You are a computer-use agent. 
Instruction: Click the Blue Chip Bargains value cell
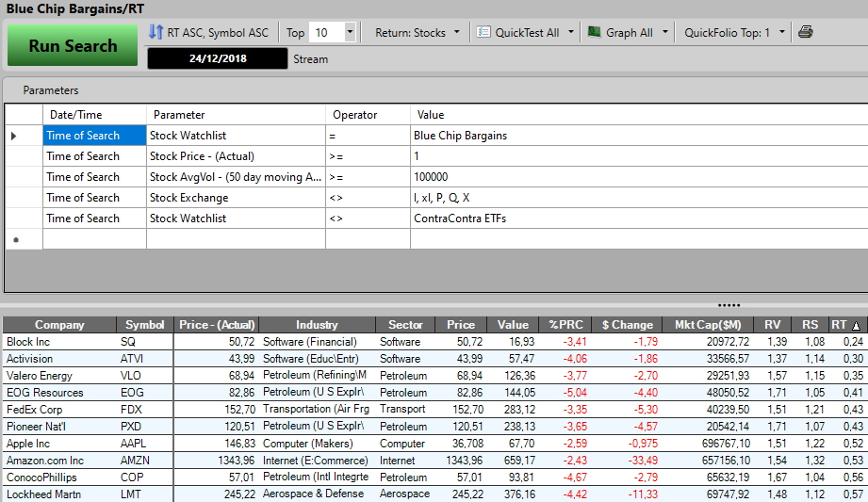point(639,136)
